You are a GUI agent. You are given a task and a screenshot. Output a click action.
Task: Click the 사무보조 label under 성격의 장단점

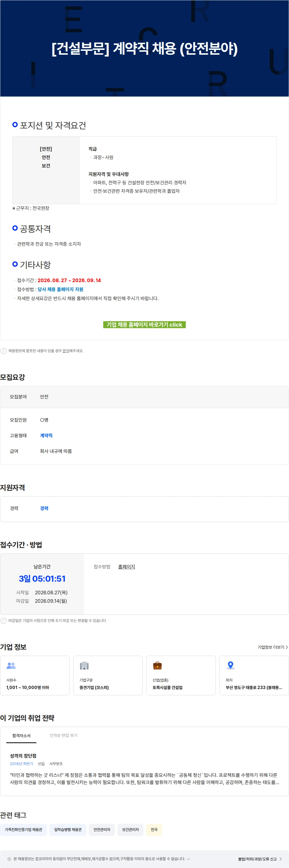[56, 764]
